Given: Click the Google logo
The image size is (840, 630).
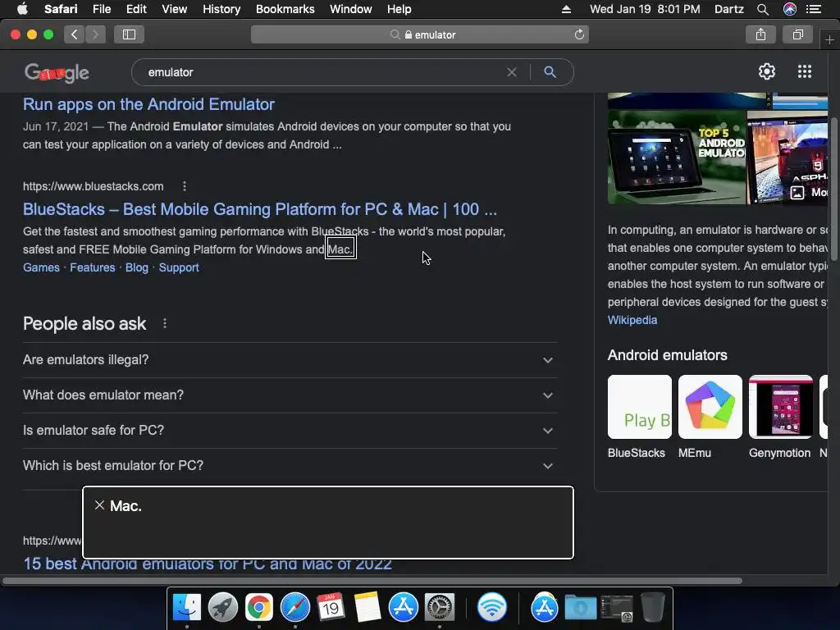Looking at the screenshot, I should tap(57, 73).
